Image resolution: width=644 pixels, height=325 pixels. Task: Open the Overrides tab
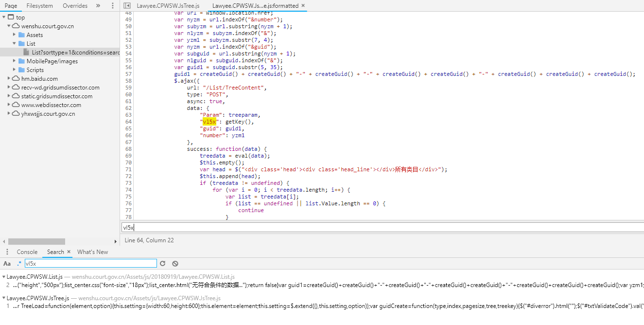pyautogui.click(x=75, y=5)
